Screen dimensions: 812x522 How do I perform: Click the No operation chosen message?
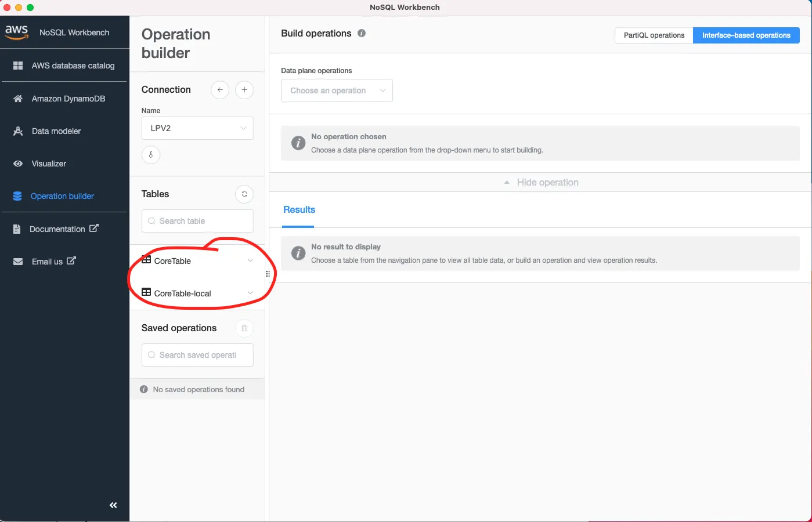click(540, 143)
